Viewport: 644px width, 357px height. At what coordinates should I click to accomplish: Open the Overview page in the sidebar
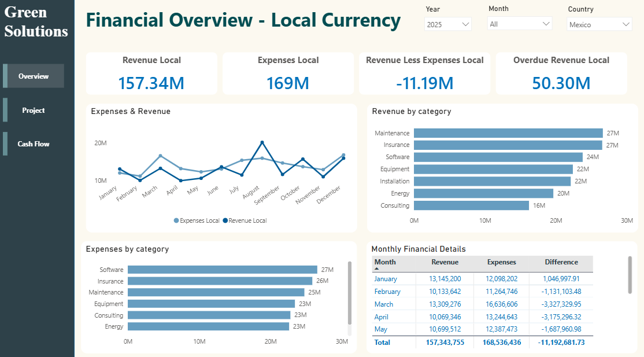click(x=34, y=76)
